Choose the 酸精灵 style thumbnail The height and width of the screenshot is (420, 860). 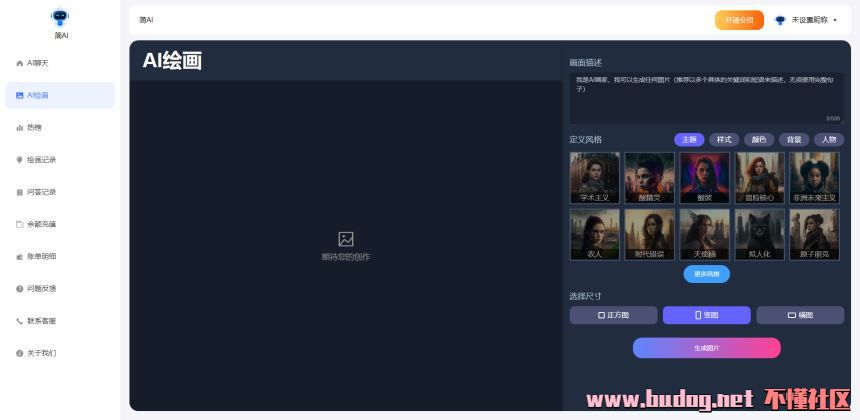click(649, 178)
